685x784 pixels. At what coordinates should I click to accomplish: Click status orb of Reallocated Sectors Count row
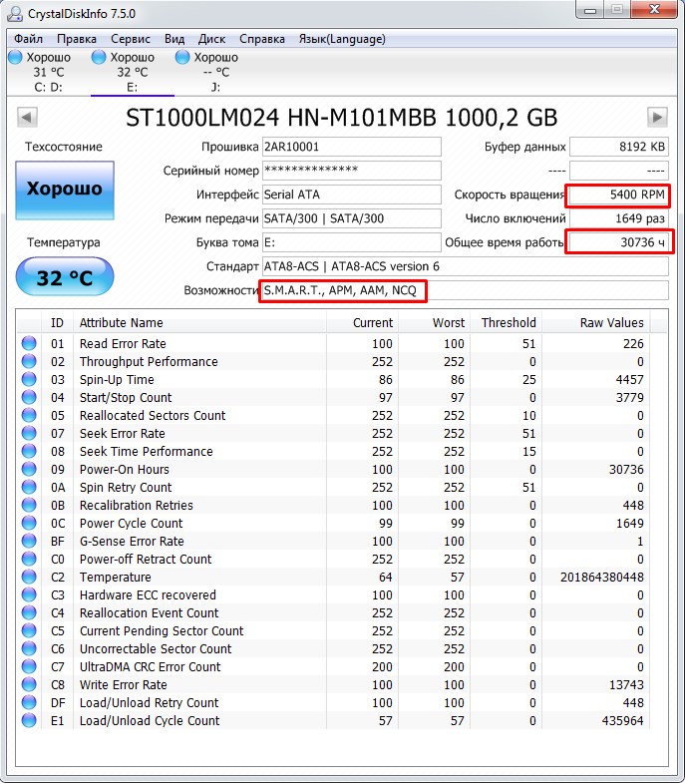click(29, 416)
